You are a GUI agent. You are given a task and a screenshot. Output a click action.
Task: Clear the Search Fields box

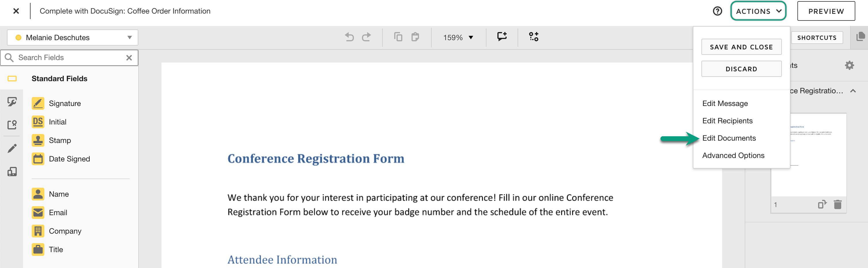pos(129,58)
